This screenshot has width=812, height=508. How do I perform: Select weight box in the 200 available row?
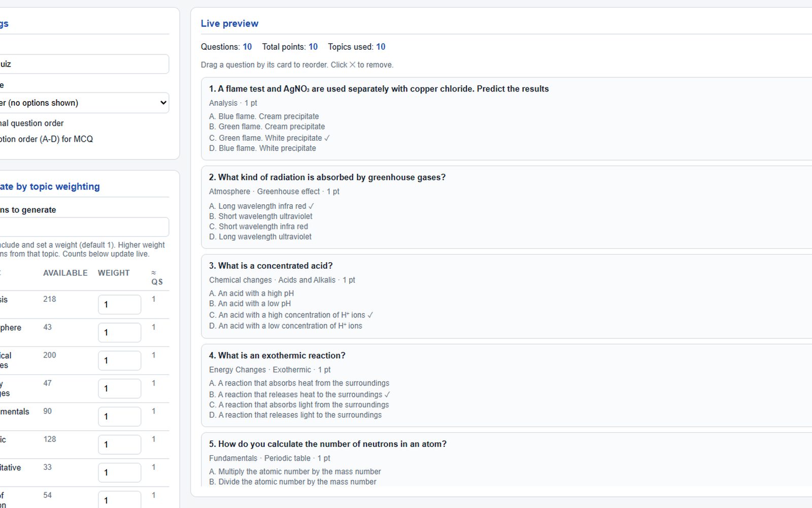pos(119,360)
